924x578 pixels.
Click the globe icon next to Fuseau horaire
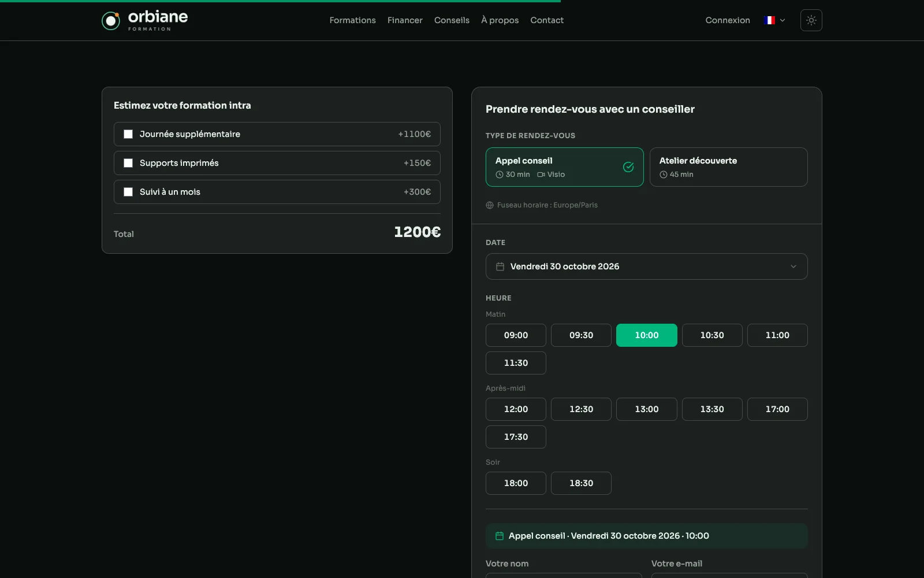pos(490,205)
